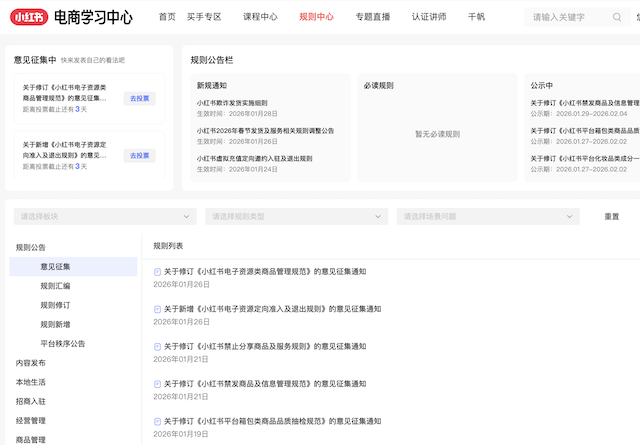Switch to the 规则中心 tab
640x445 pixels.
[316, 17]
